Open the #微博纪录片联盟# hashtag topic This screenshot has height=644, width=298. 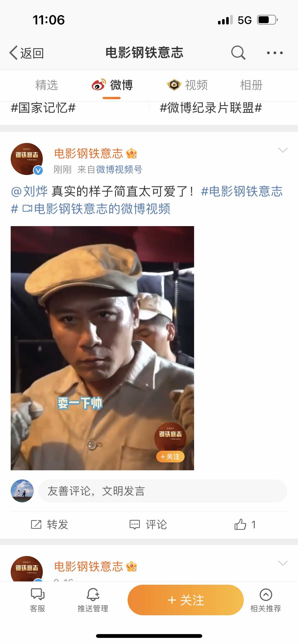(211, 108)
